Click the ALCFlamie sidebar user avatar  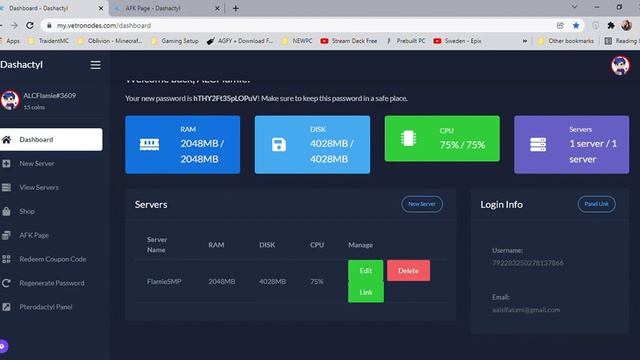pos(10,100)
